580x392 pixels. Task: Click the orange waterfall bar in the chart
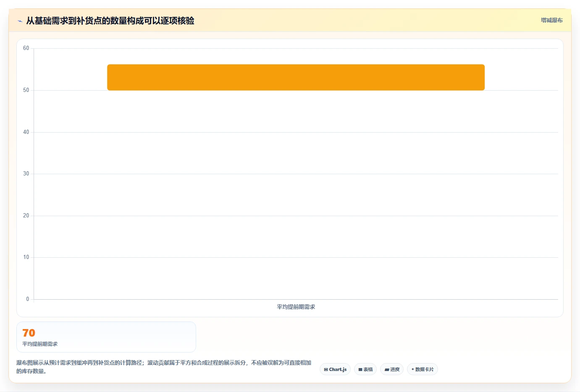pos(296,77)
